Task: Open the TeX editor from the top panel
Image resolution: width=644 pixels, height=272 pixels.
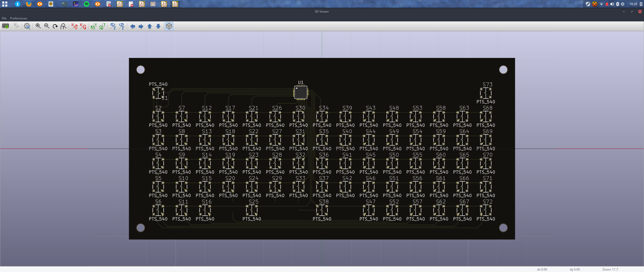Action: tap(75, 4)
